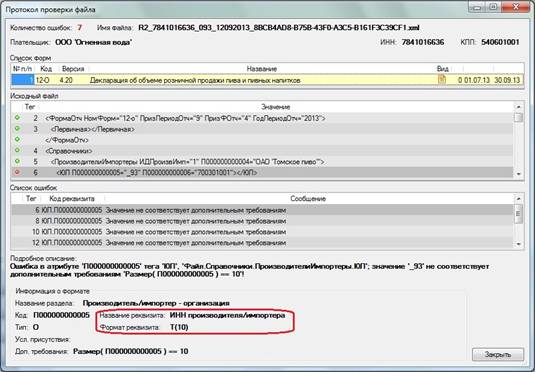Click code value П000000000005 in format info
Screen dimensions: 535x372
(x=61, y=315)
